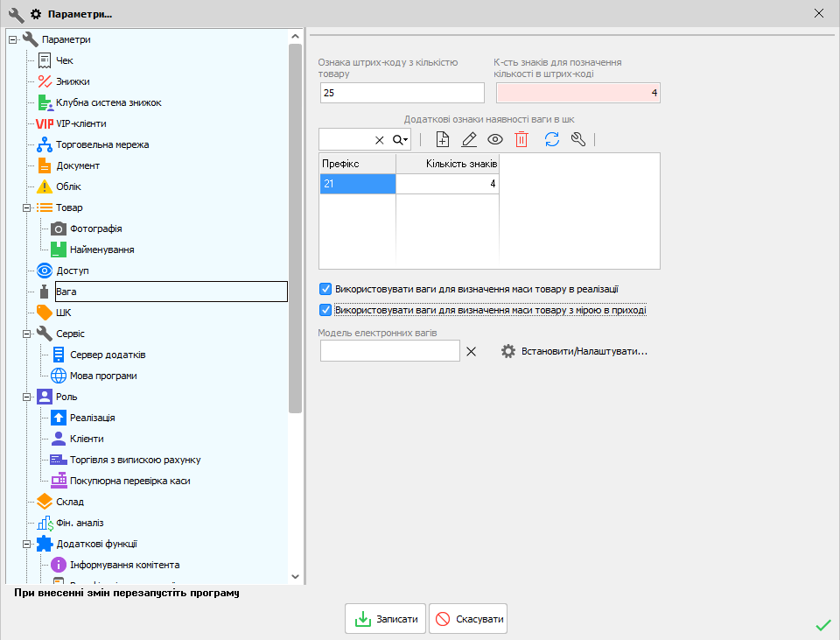Image resolution: width=840 pixels, height=640 pixels.
Task: Click the green checkmark in bottom corner
Action: click(x=822, y=624)
